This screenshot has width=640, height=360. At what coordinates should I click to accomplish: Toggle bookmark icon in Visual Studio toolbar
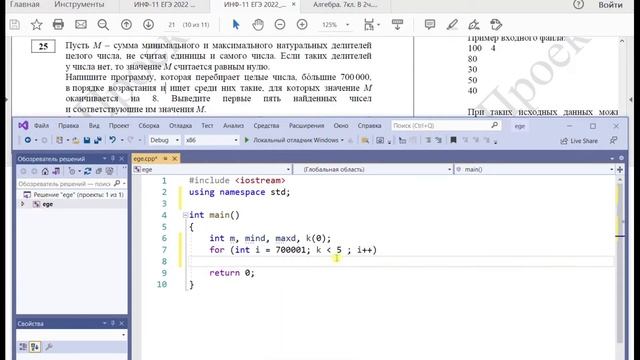pos(453,140)
